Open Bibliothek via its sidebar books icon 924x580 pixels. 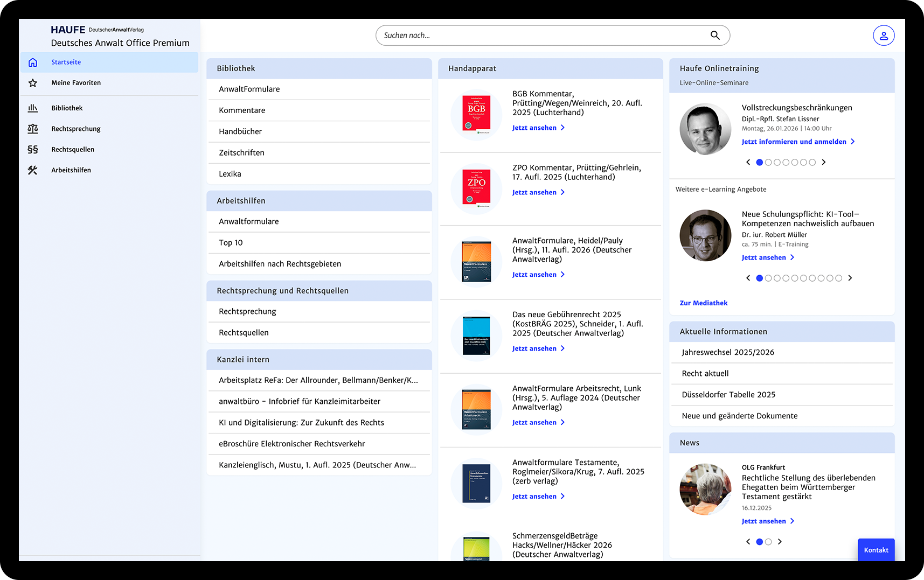33,108
